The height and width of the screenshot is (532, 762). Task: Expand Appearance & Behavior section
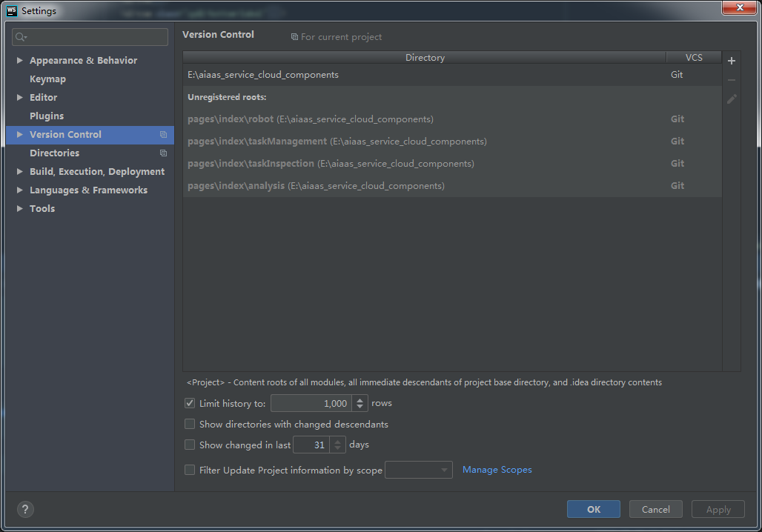click(x=19, y=60)
